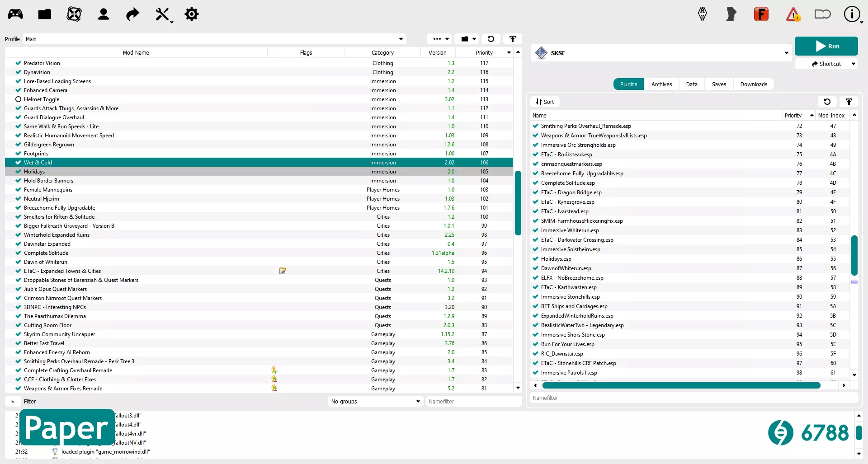This screenshot has width=868, height=464.
Task: Open the Nexus globe icon
Action: [x=74, y=14]
